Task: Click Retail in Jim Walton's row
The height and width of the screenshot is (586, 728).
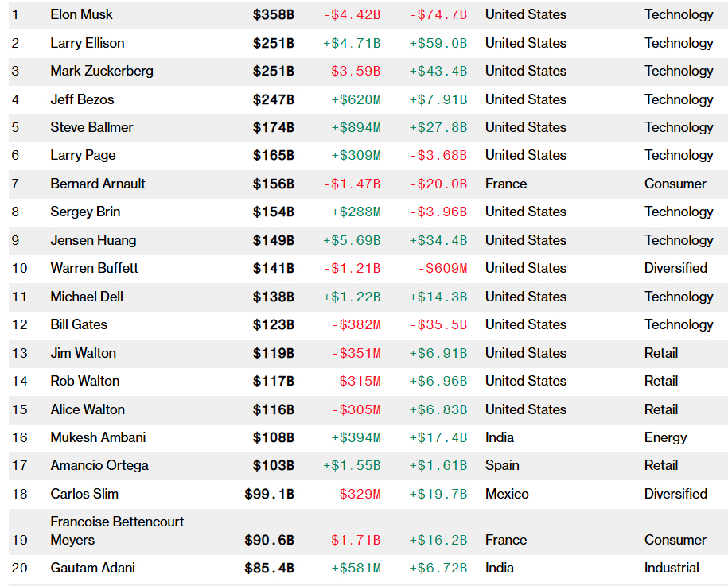Action: pyautogui.click(x=661, y=353)
